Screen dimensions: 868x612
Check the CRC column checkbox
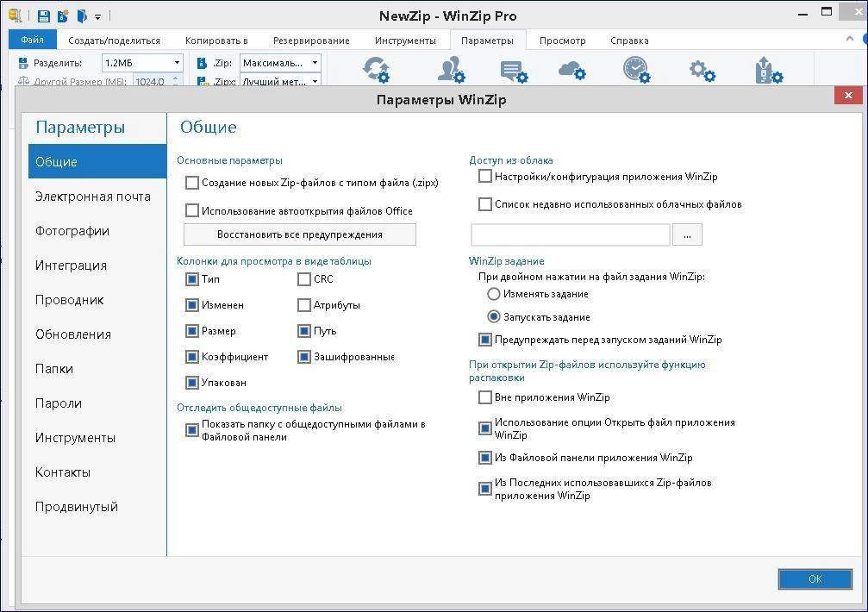304,279
